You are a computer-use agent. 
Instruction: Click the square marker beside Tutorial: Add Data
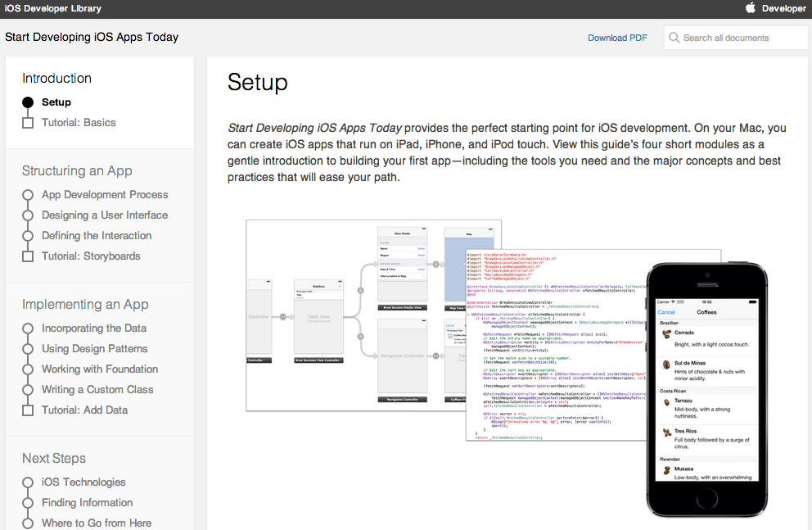point(28,410)
